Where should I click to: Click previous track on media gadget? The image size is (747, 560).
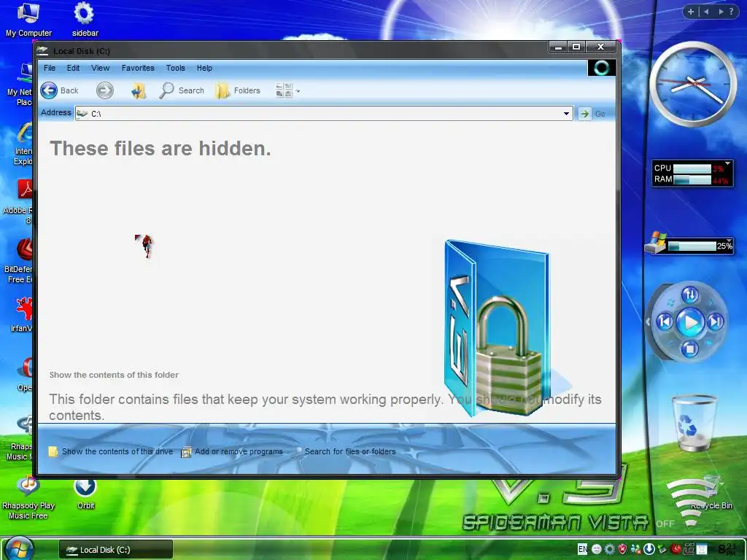[x=665, y=322]
